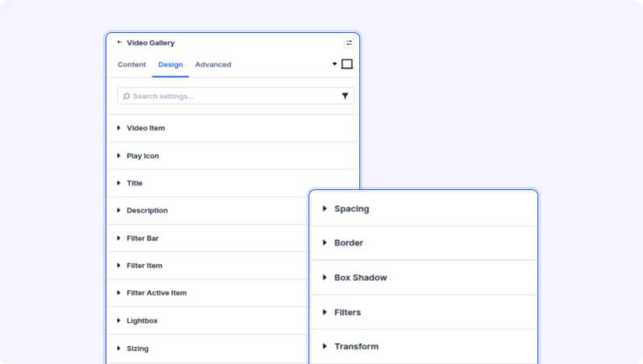Click the back arrow beside Video Gallery

point(119,42)
